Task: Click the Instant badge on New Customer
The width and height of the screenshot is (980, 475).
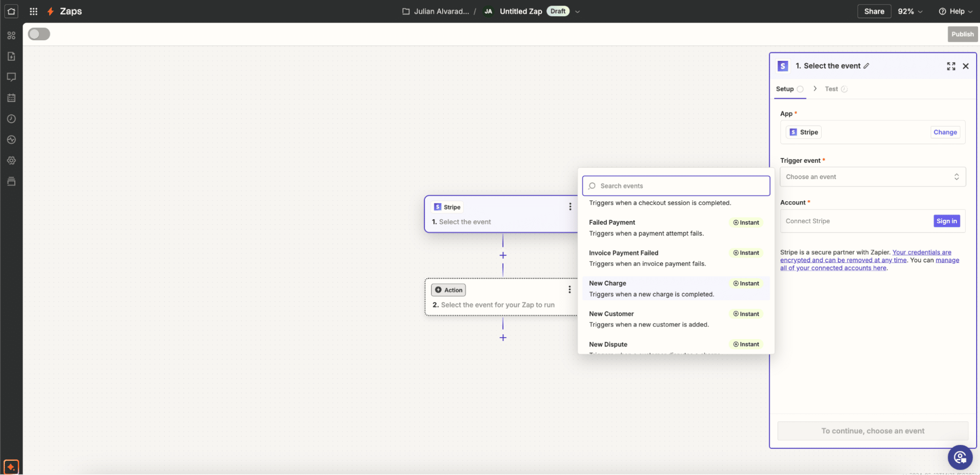Action: [x=746, y=314]
